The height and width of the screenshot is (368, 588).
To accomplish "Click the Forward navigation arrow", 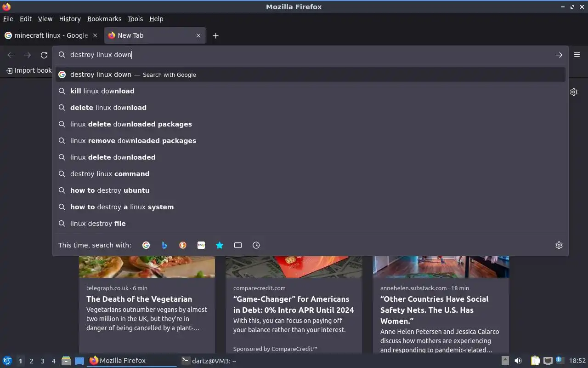I will (x=28, y=55).
